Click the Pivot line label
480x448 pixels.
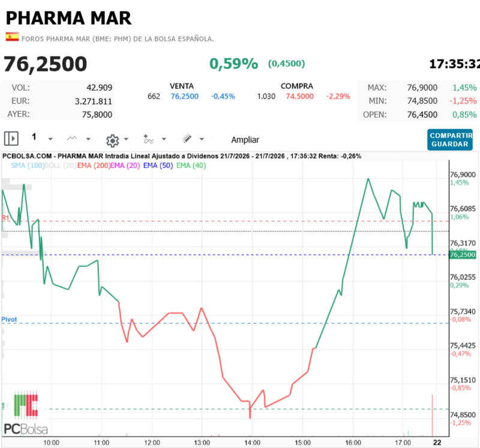point(9,319)
